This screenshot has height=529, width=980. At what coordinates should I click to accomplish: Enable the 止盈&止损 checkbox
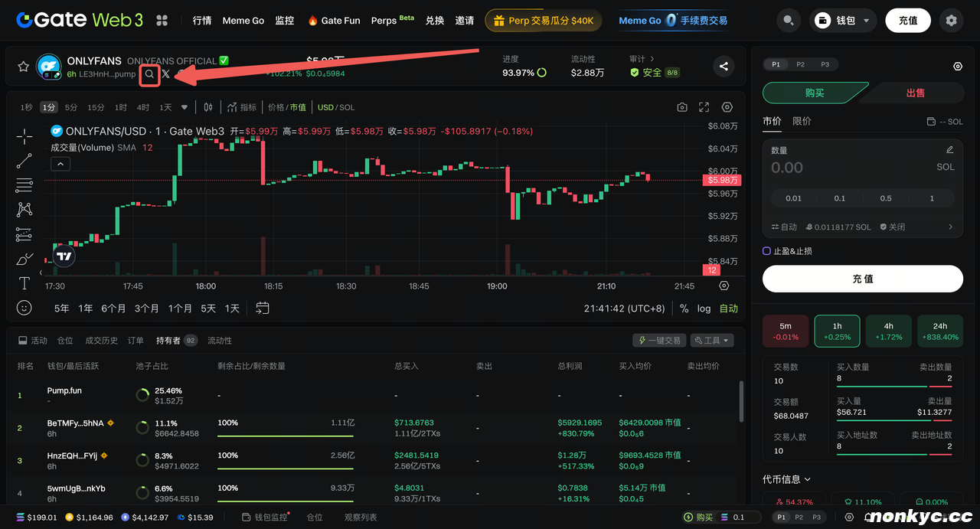[x=766, y=251]
